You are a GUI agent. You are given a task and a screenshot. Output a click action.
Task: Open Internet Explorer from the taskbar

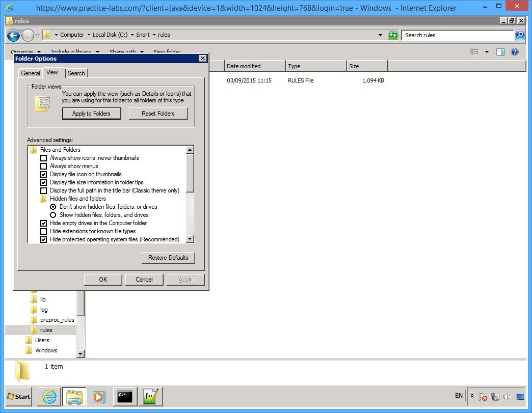[48, 397]
